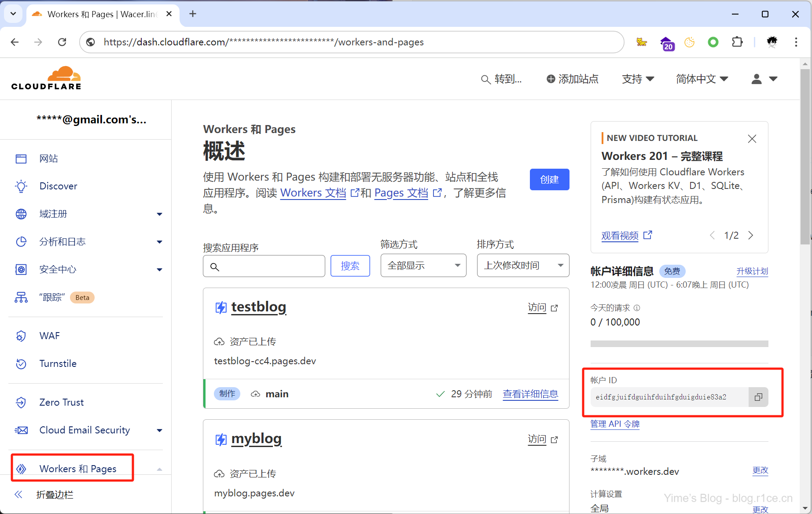Expand the 域注册 sidebar section
This screenshot has width=812, height=514.
click(x=159, y=214)
